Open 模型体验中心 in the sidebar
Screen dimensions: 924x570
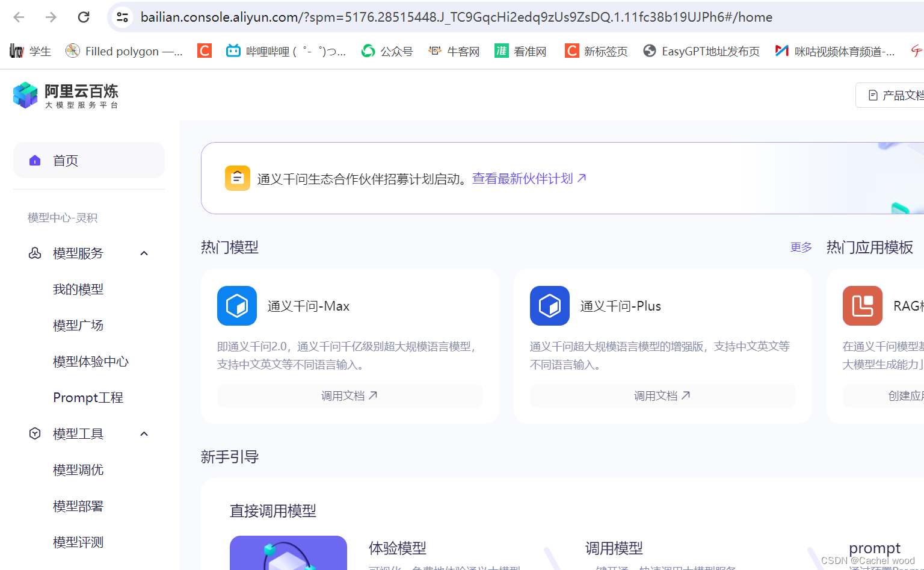tap(91, 362)
